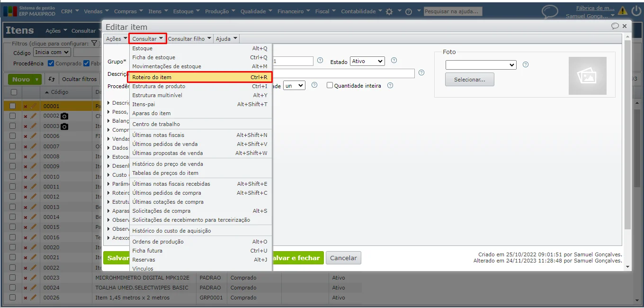Toggle the Quantidade inteira checkbox

click(x=330, y=86)
